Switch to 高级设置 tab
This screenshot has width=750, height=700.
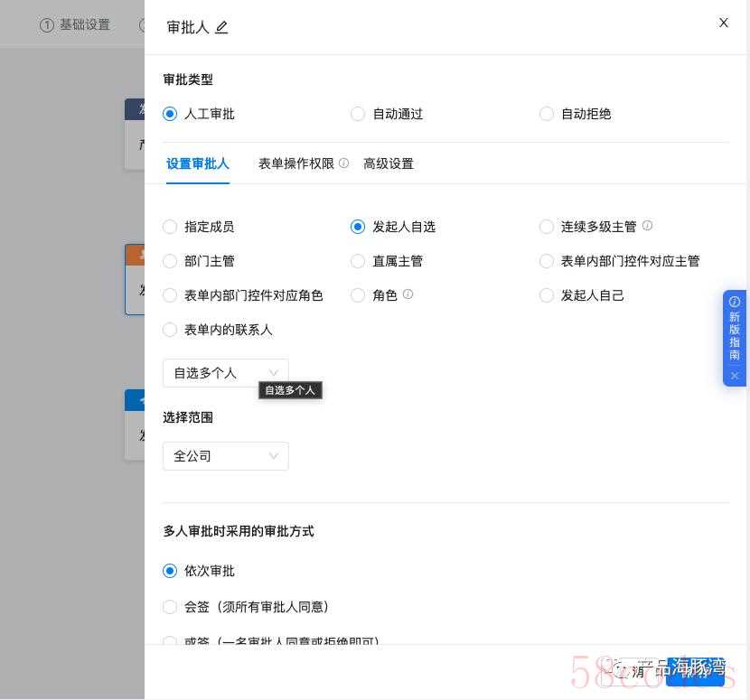tap(389, 164)
